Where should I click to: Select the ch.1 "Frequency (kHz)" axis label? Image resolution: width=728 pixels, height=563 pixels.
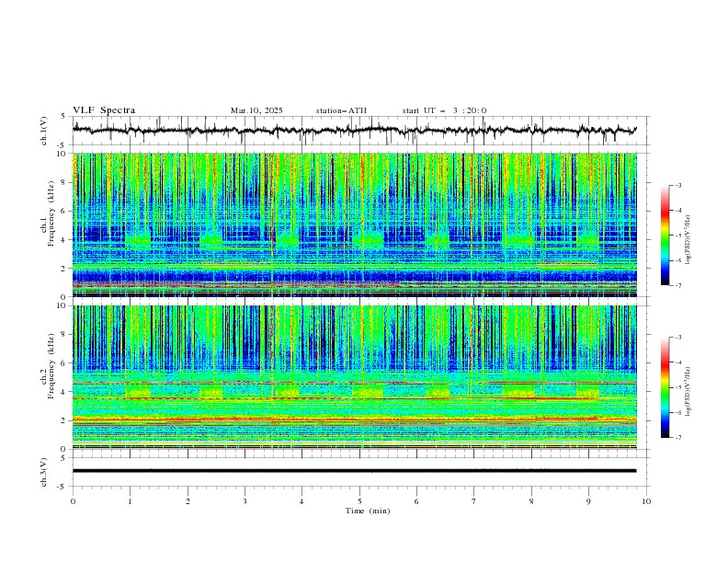pyautogui.click(x=51, y=214)
